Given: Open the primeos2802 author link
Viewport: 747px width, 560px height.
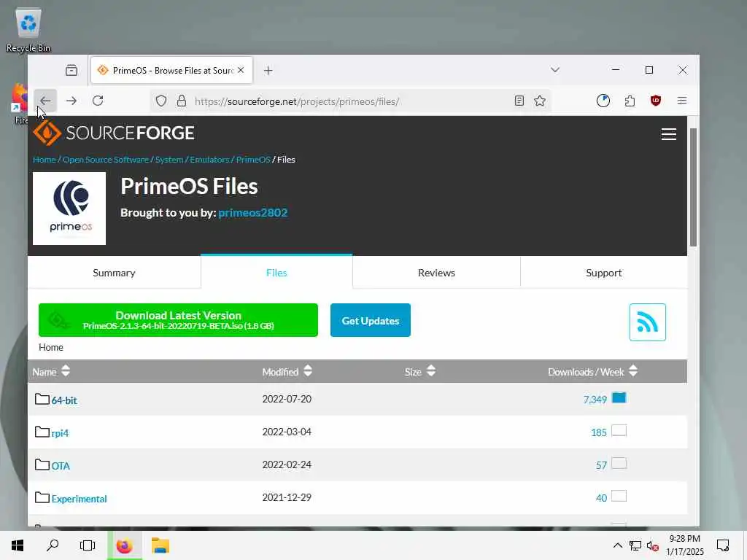Looking at the screenshot, I should 253,212.
